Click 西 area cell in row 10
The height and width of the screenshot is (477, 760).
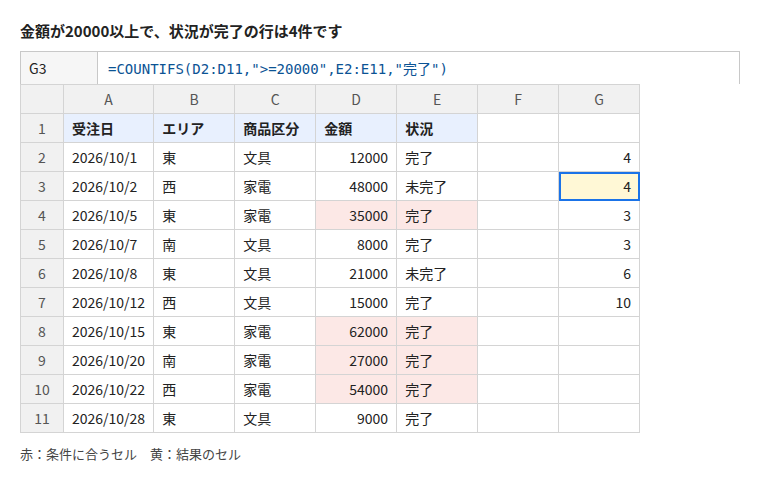(194, 389)
